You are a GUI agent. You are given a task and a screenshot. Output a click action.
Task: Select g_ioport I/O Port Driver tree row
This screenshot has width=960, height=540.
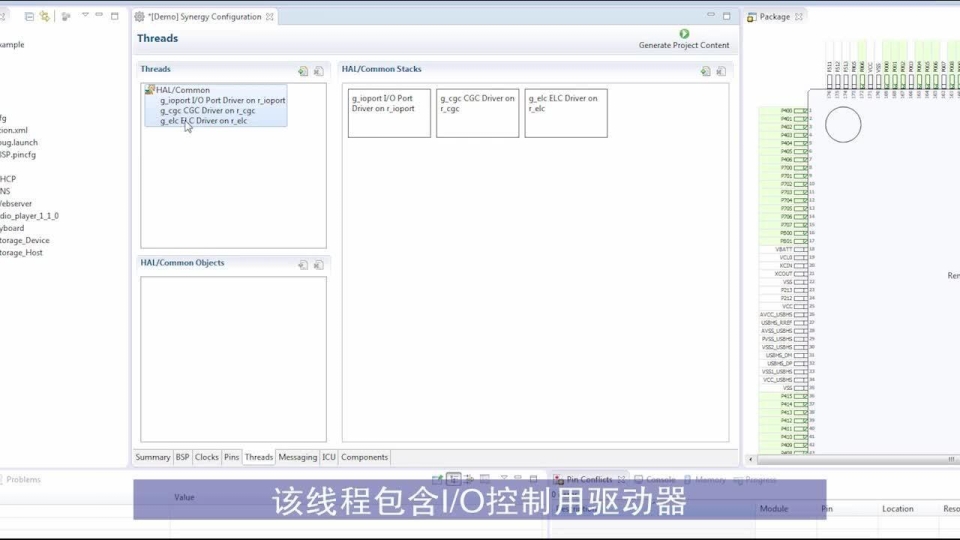[x=222, y=100]
